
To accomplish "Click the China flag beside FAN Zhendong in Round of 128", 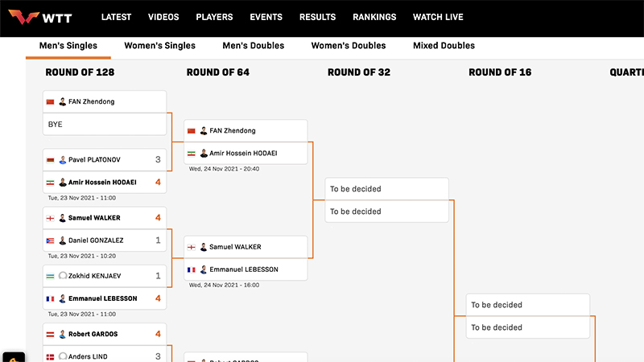I will [x=51, y=102].
